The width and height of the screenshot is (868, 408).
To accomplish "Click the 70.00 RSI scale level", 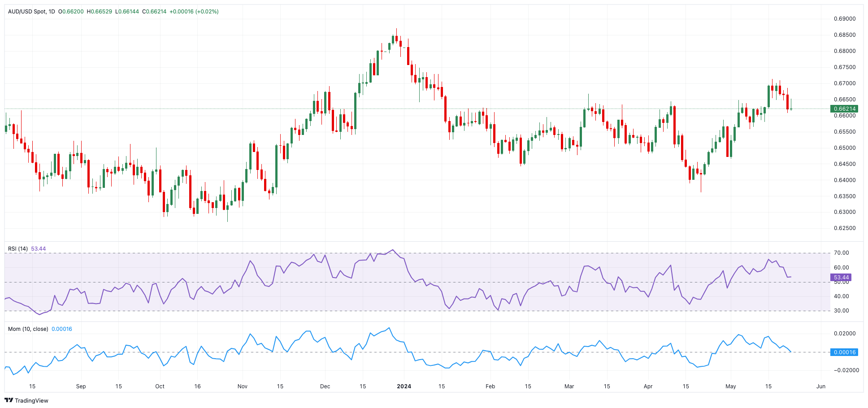I will point(841,253).
